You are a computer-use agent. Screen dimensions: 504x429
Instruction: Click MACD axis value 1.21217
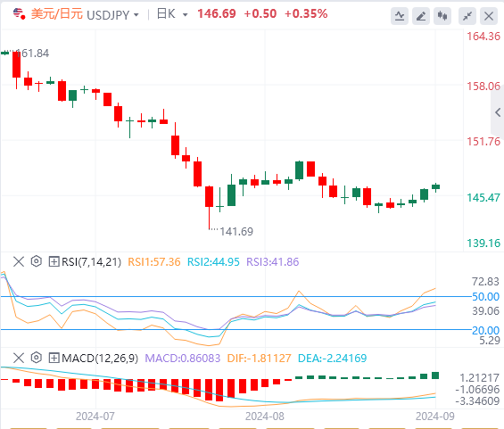480,378
